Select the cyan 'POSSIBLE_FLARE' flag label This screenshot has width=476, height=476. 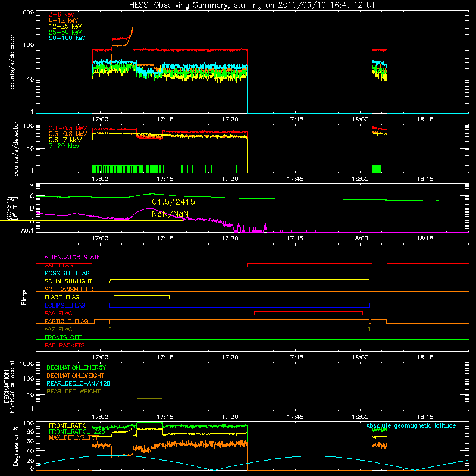point(68,273)
